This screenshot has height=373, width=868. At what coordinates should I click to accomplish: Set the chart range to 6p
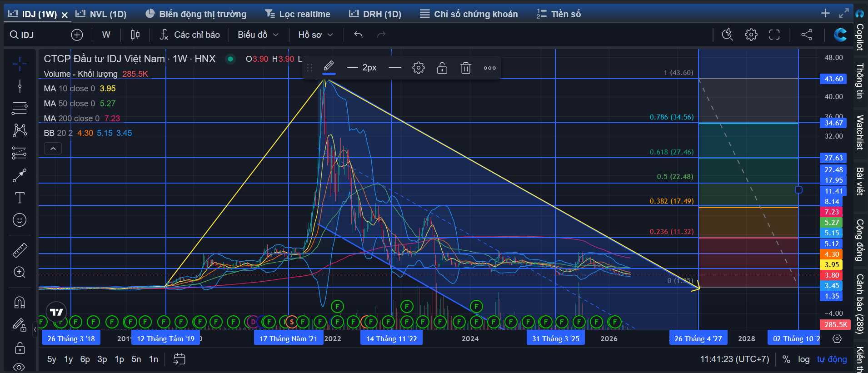pos(85,359)
